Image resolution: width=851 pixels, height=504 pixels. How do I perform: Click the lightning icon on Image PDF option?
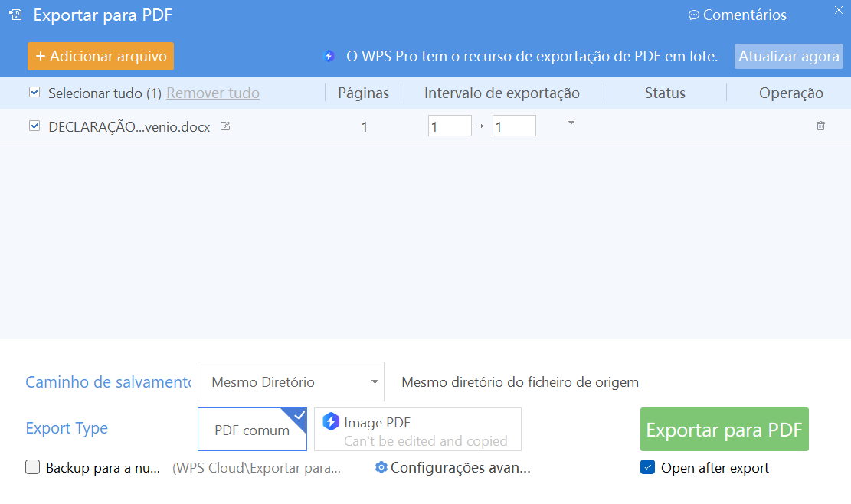pos(331,421)
